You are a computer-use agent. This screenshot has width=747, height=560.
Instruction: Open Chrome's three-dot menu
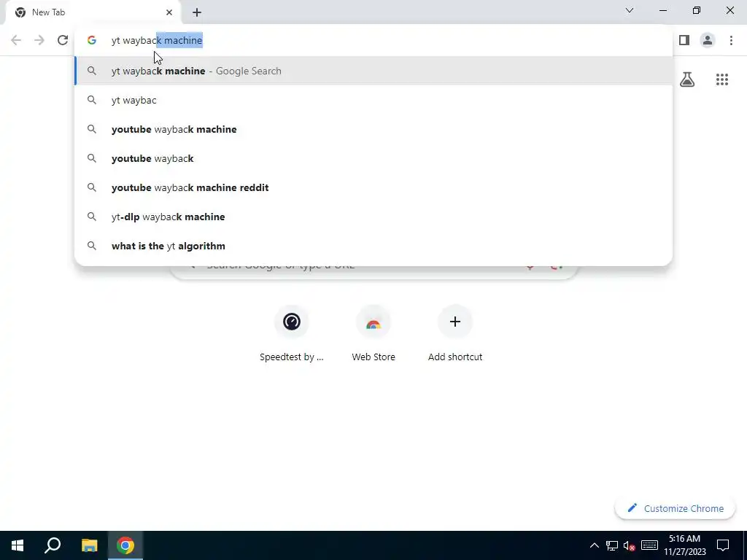(x=731, y=40)
